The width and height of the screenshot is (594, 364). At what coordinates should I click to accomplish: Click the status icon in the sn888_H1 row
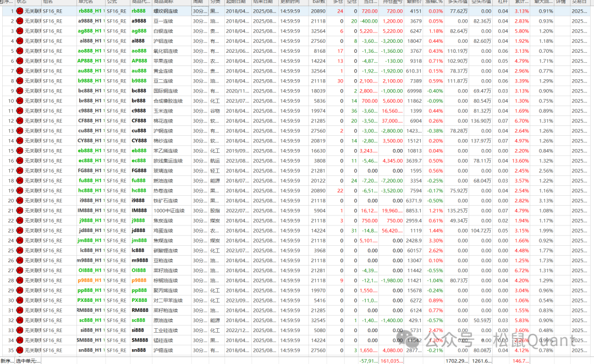(20, 350)
